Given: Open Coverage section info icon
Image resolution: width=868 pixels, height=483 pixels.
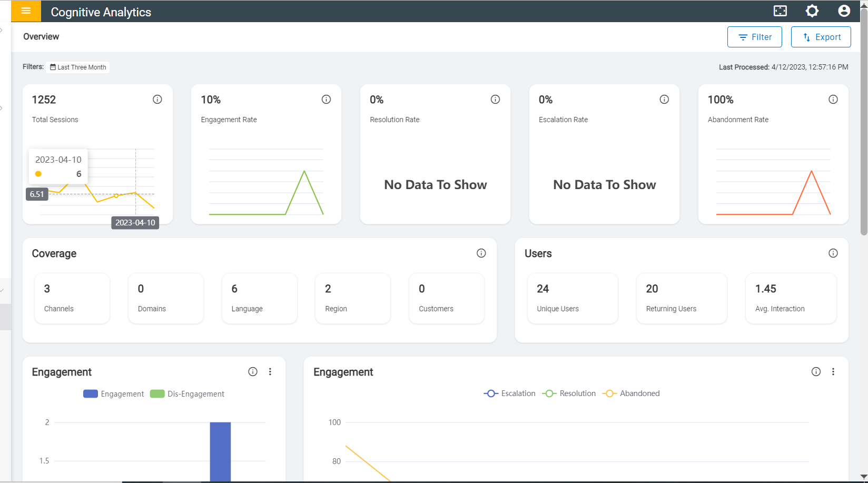Looking at the screenshot, I should click(x=481, y=253).
